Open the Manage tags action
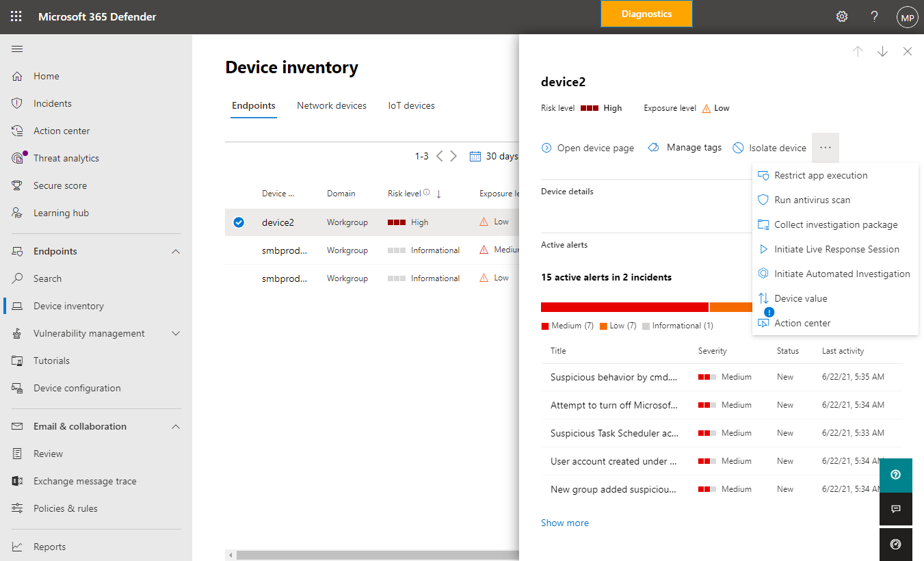Screen dimensions: 924x561 click(684, 148)
